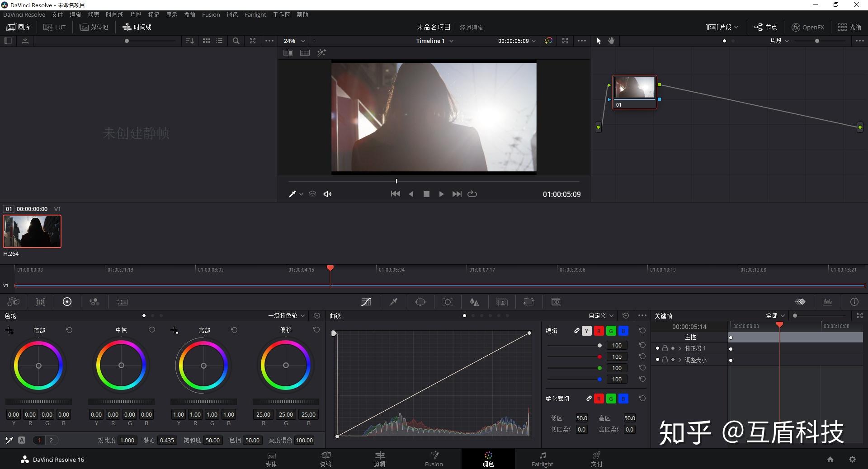Switch to the Fusion page

(x=434, y=459)
